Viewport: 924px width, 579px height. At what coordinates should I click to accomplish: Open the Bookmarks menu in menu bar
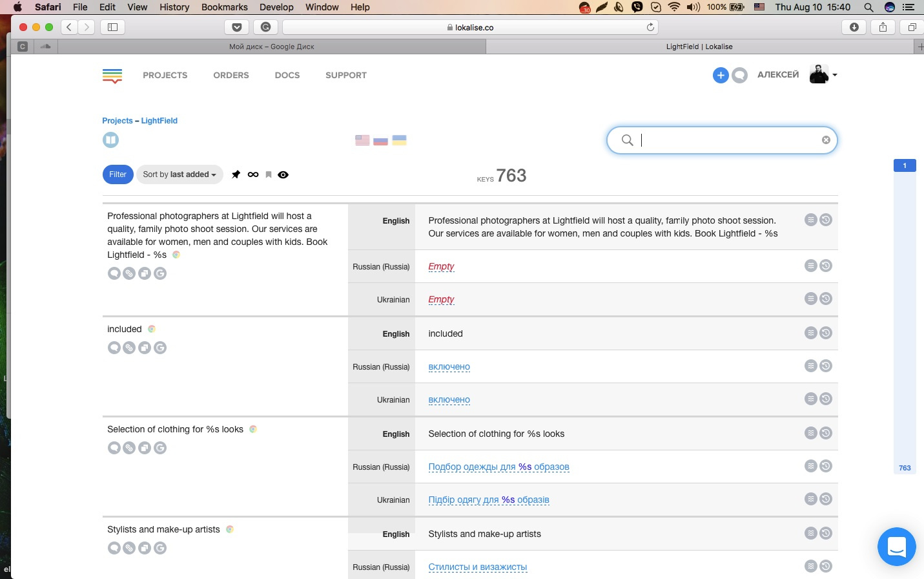[225, 7]
